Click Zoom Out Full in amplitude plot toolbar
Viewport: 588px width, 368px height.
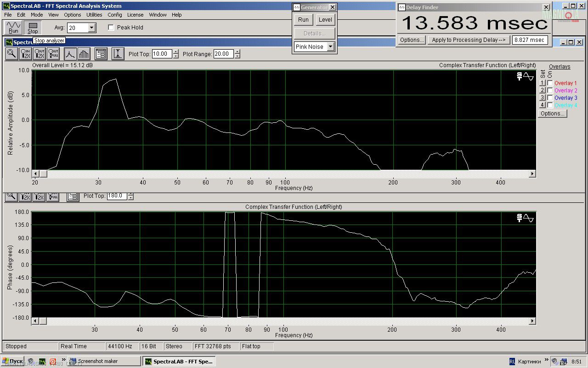click(53, 54)
